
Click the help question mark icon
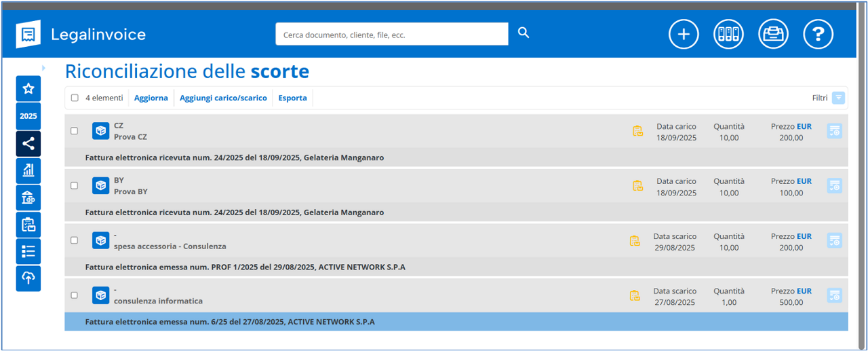click(818, 35)
